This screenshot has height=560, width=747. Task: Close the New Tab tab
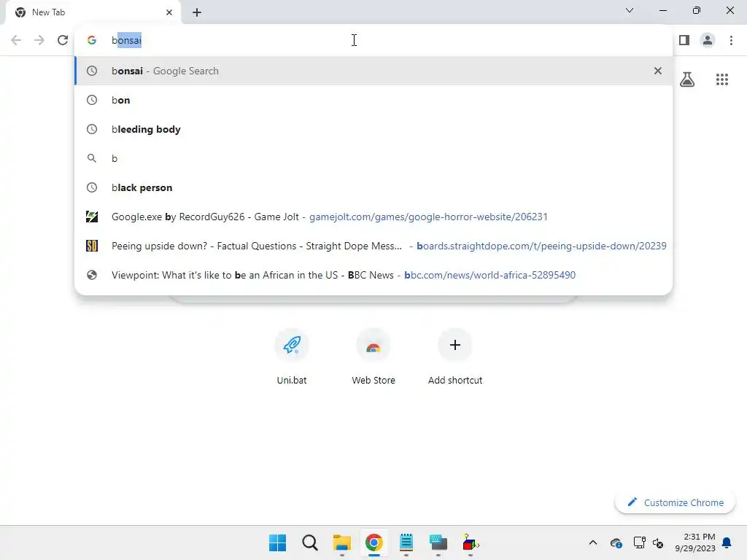pyautogui.click(x=169, y=12)
